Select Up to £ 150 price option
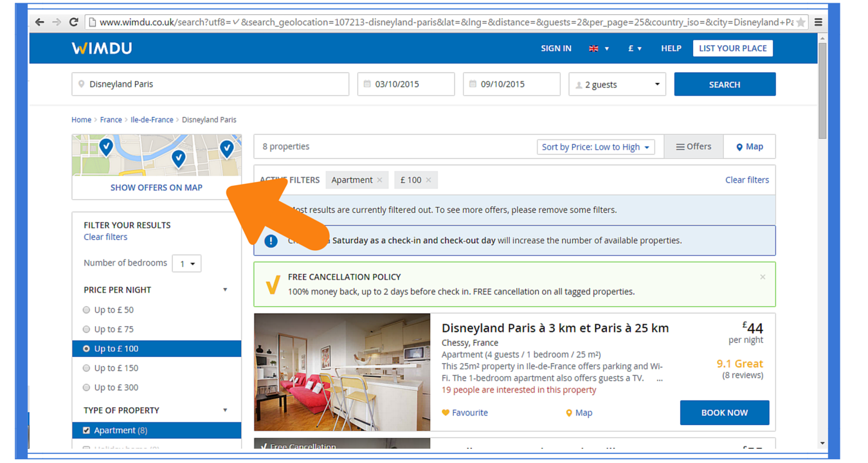 point(86,368)
